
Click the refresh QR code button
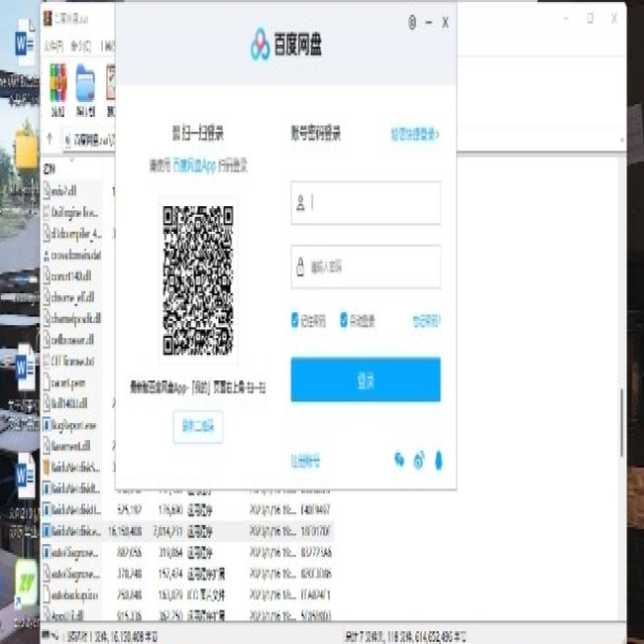(198, 426)
